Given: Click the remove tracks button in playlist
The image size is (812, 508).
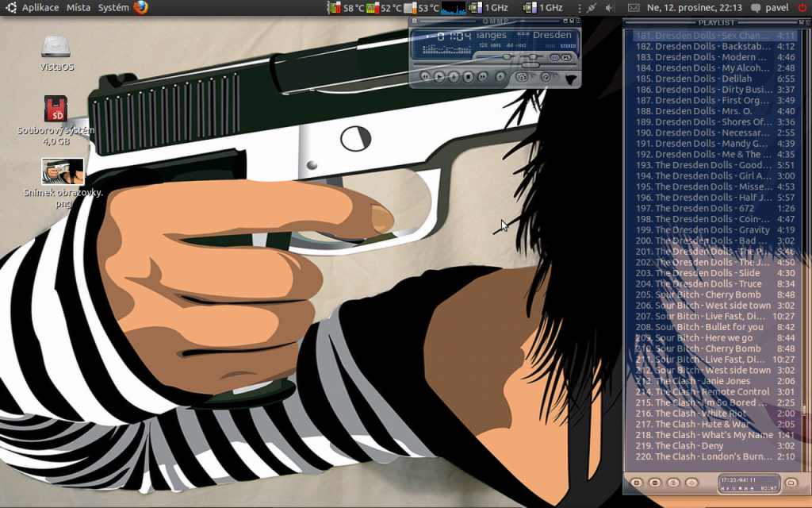Looking at the screenshot, I should [654, 483].
